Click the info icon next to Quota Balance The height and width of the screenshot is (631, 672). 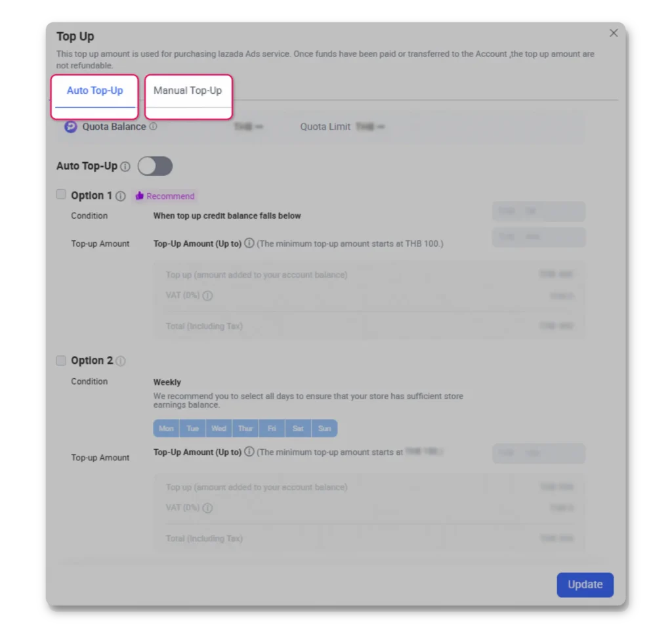(154, 127)
